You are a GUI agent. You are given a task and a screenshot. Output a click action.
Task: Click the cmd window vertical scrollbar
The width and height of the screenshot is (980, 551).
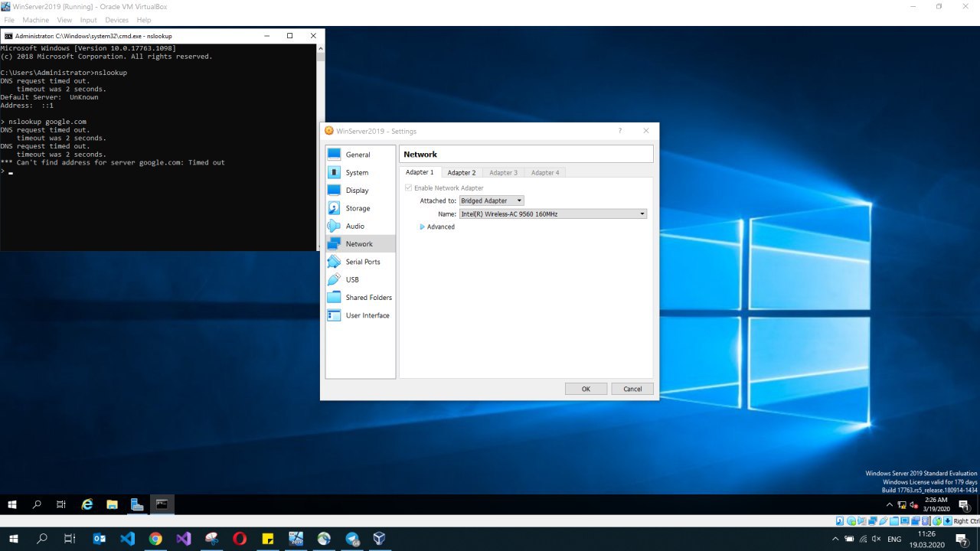point(321,147)
